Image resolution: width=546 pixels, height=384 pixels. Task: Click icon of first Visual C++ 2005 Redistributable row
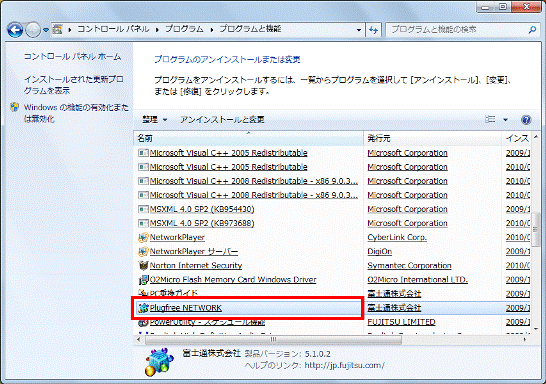(x=143, y=153)
